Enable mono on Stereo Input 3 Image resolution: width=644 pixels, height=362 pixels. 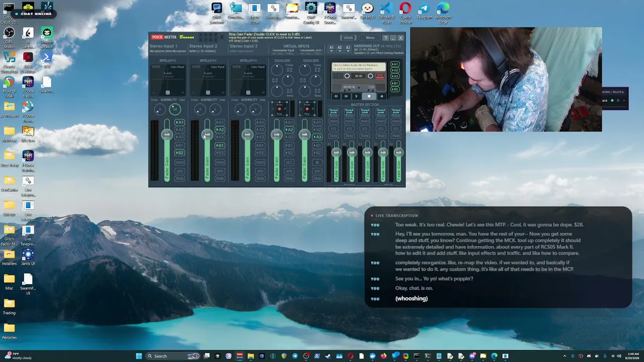(x=260, y=163)
